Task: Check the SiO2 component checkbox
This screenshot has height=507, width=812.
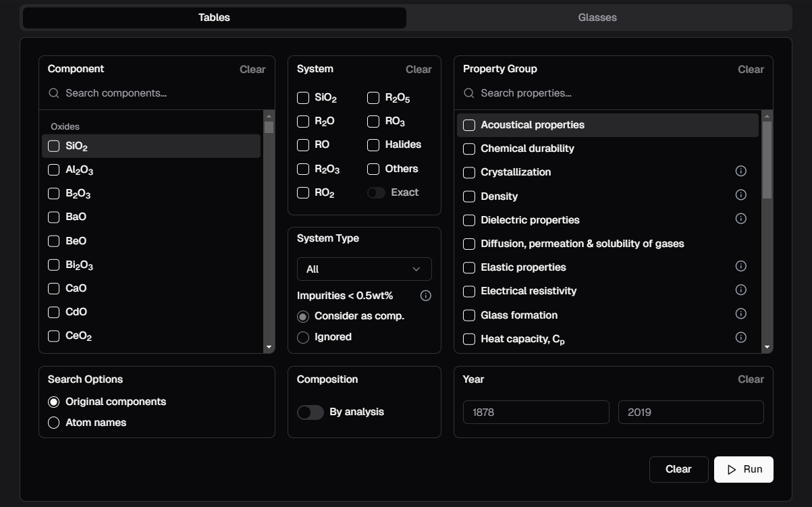Action: coord(54,146)
